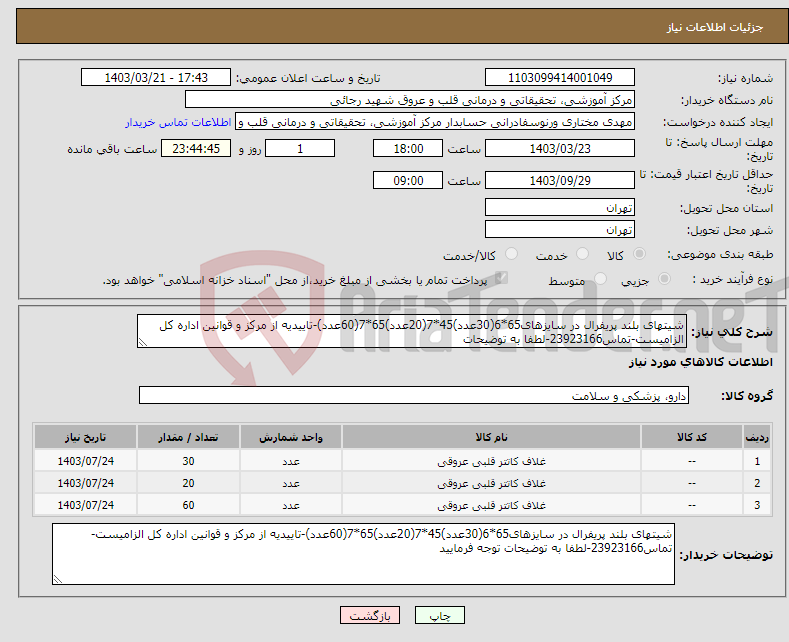Click the deadline hour field 18:00
The height and width of the screenshot is (642, 789).
click(408, 148)
